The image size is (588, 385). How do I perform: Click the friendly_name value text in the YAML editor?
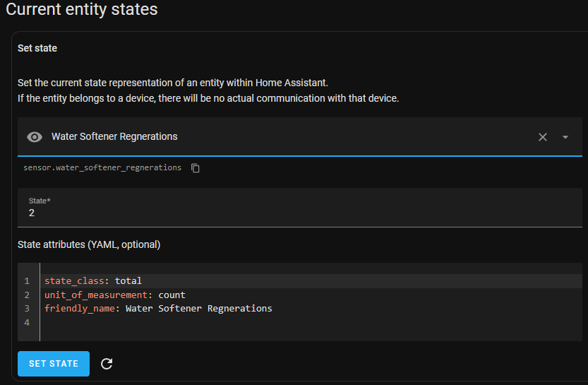click(199, 309)
